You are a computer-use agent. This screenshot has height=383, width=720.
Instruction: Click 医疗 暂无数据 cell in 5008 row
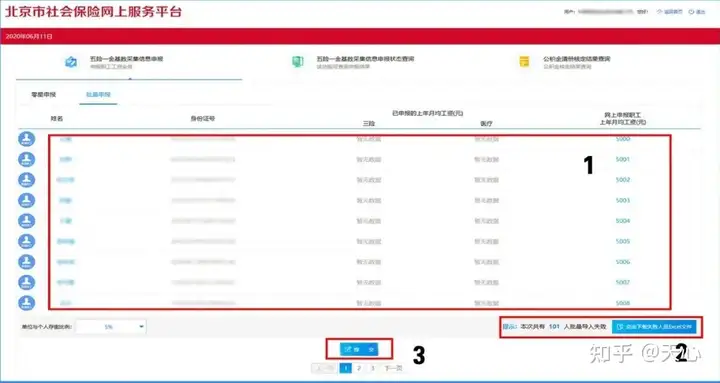pyautogui.click(x=486, y=303)
